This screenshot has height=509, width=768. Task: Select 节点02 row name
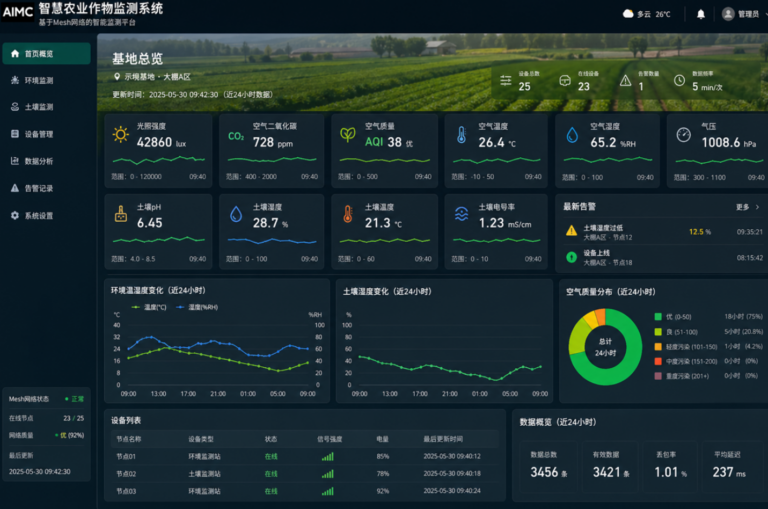click(126, 474)
